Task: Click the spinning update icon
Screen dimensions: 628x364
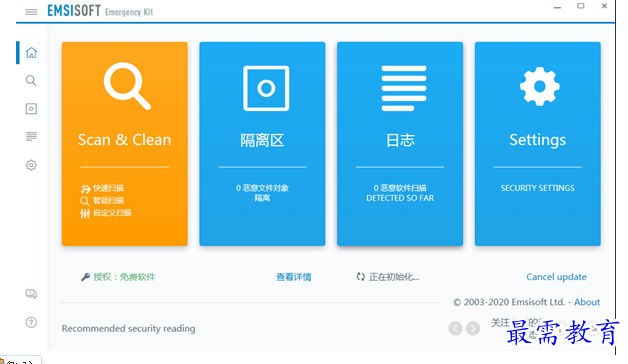Action: 360,277
